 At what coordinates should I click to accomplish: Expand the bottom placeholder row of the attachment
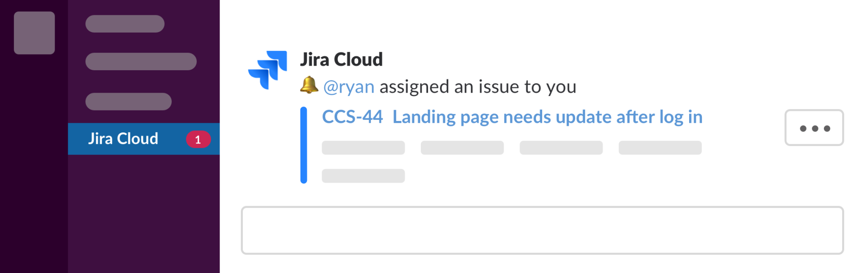[x=363, y=176]
